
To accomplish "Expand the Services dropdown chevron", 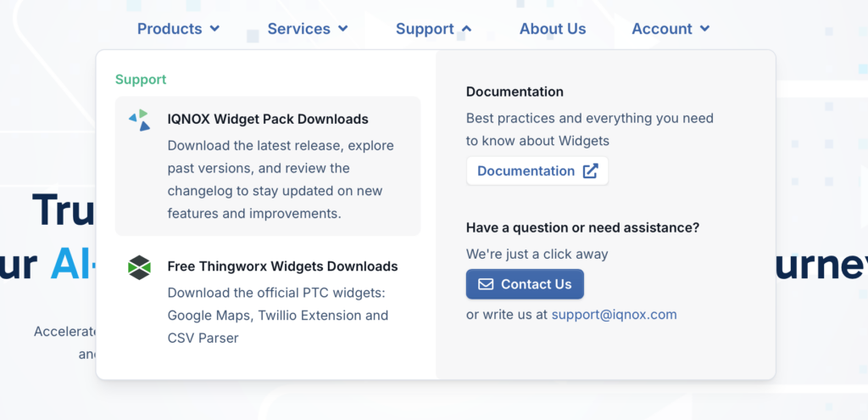I will 343,29.
